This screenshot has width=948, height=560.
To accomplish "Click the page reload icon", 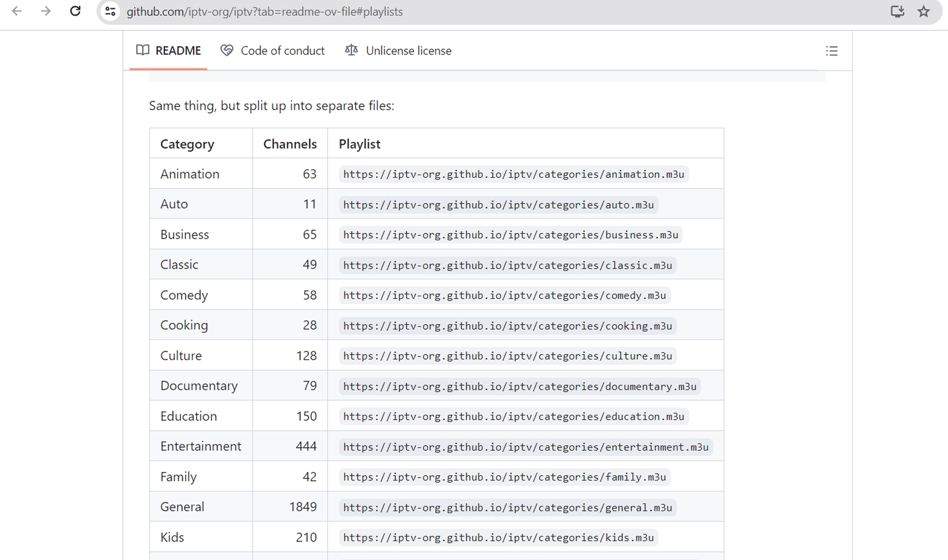I will 75,11.
